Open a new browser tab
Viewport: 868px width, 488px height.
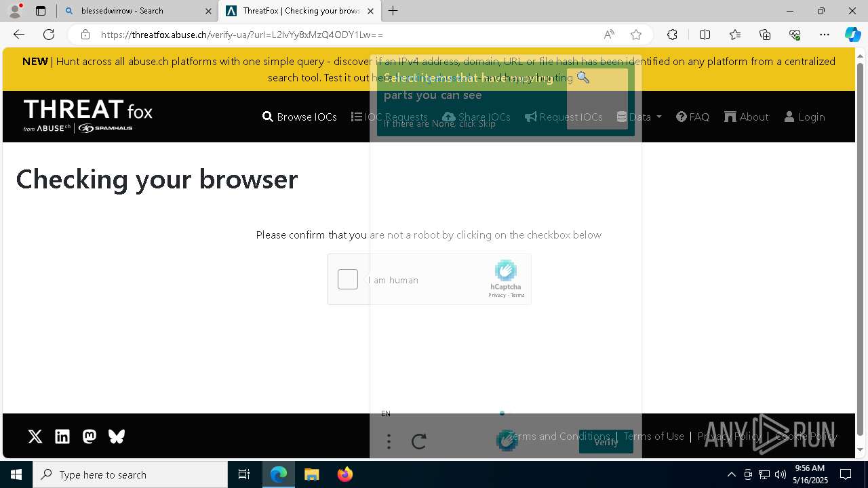[393, 11]
